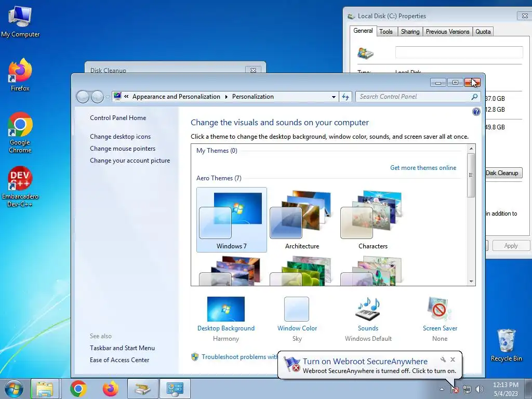The height and width of the screenshot is (399, 532).
Task: Open Taskbar and Start Menu link
Action: (122, 348)
